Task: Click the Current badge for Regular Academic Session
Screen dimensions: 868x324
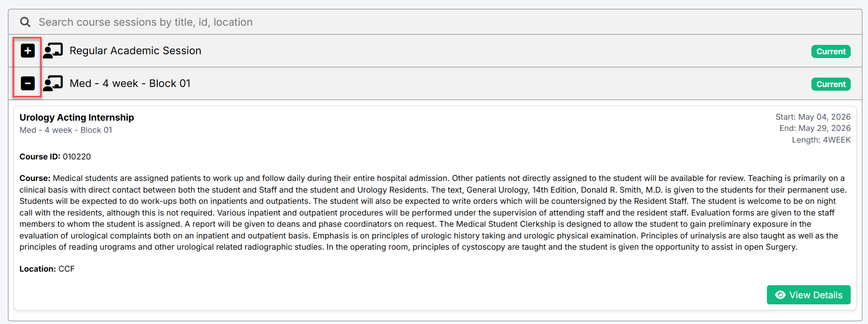Action: (x=831, y=51)
